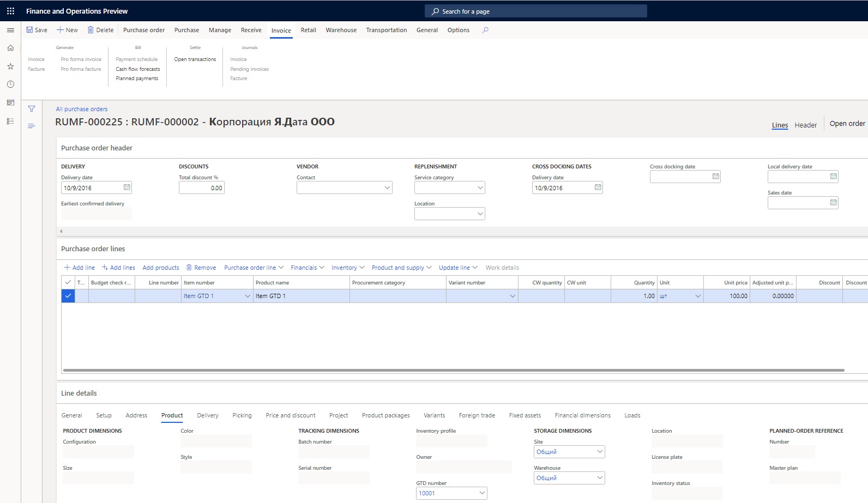Screen dimensions: 868x503
Task: Switch to Header view
Action: pos(806,125)
